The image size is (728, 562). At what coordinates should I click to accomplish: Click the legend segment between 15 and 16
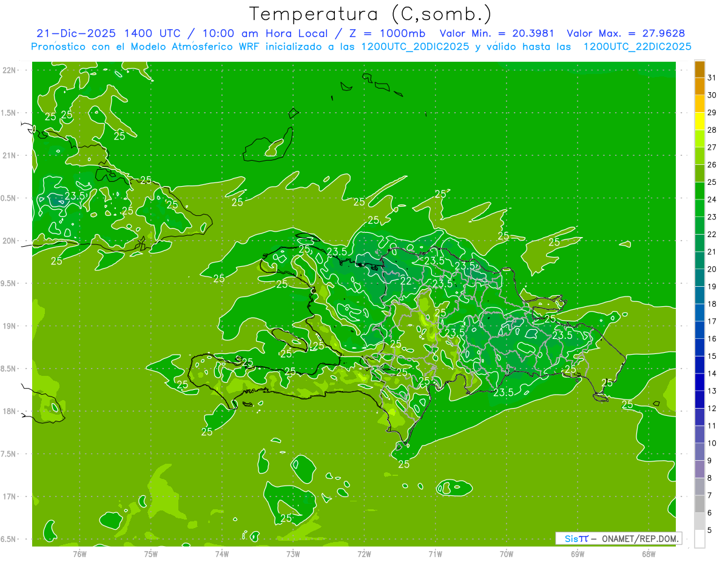click(x=699, y=347)
